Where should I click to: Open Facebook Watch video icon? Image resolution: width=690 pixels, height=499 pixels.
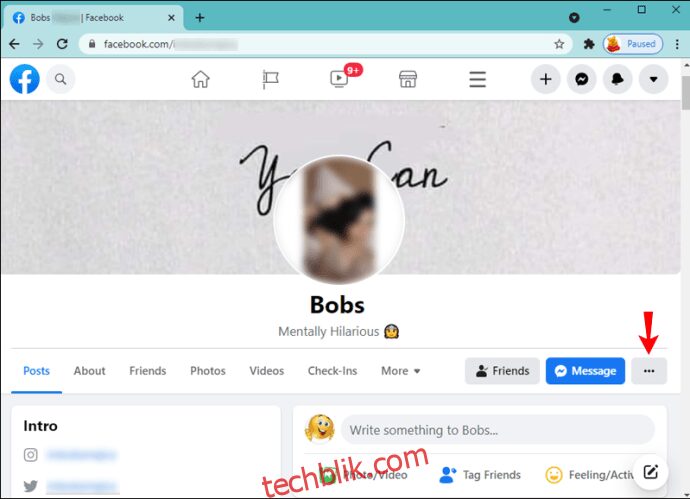pos(339,79)
